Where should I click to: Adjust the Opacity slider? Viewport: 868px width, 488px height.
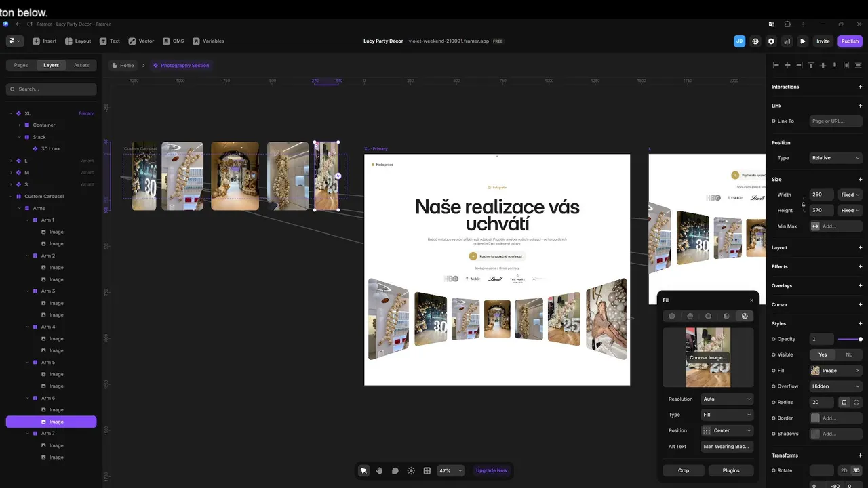click(x=850, y=339)
